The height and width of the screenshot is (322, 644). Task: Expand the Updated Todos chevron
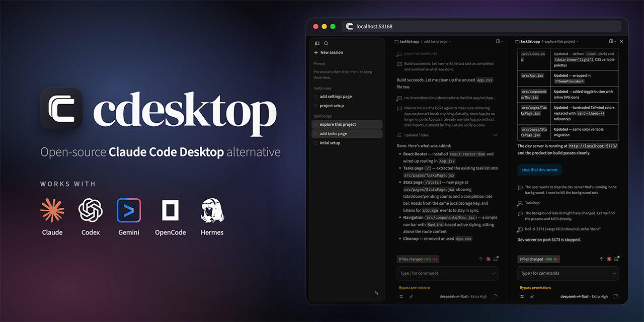495,135
